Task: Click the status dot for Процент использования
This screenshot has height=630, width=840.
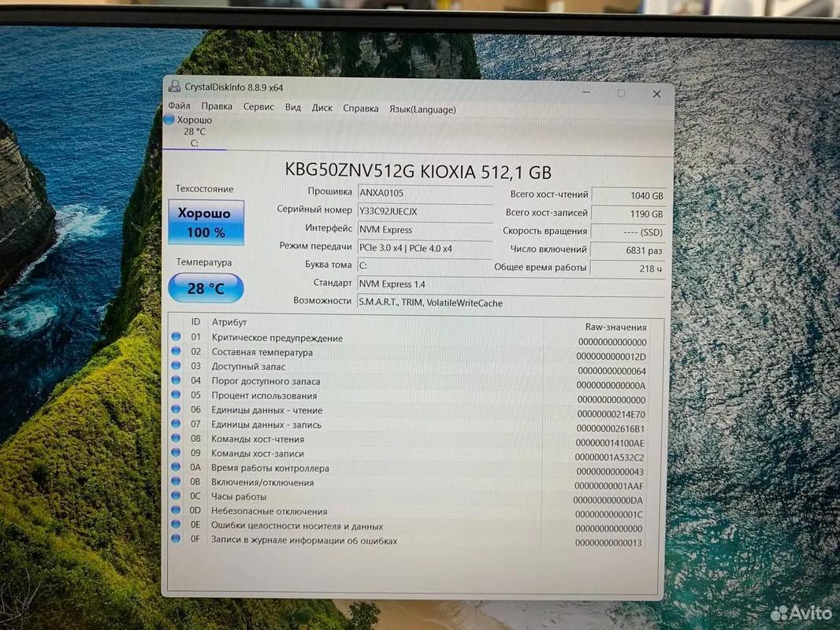Action: click(176, 395)
